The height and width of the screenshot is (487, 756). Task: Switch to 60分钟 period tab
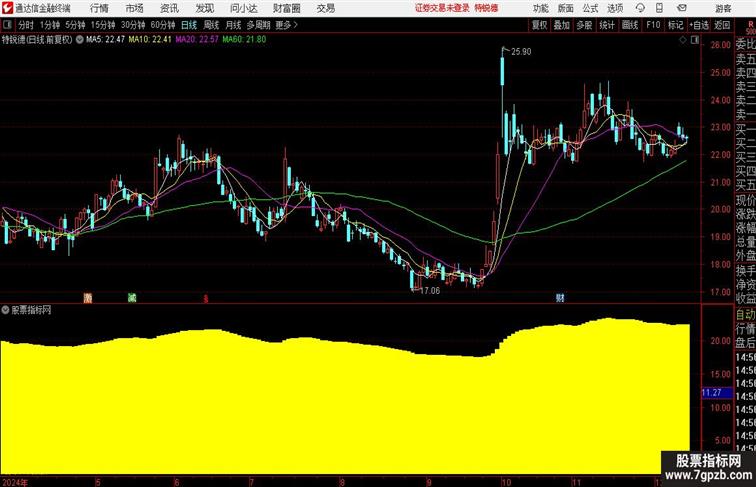163,25
